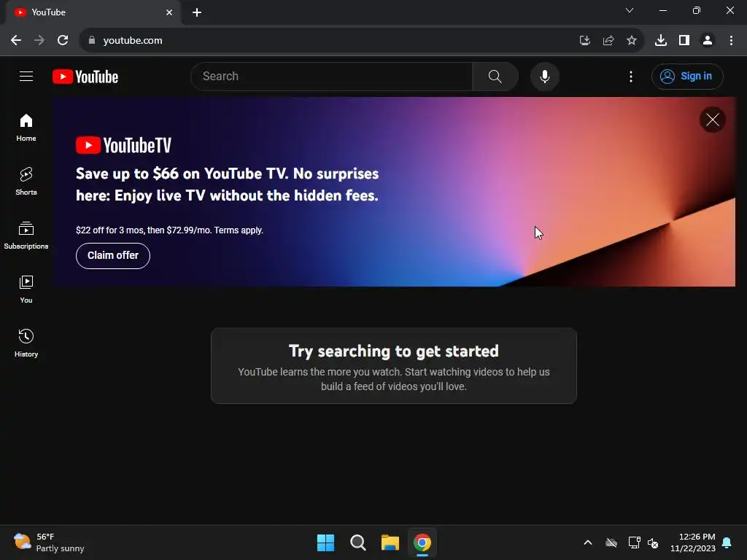This screenshot has width=747, height=560.
Task: Close the YouTube tab
Action: [169, 12]
